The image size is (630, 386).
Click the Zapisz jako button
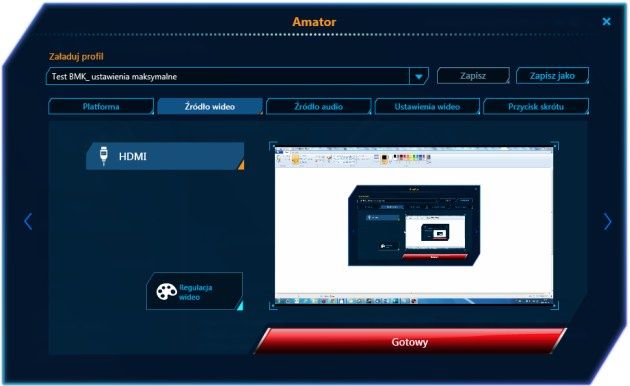click(552, 76)
